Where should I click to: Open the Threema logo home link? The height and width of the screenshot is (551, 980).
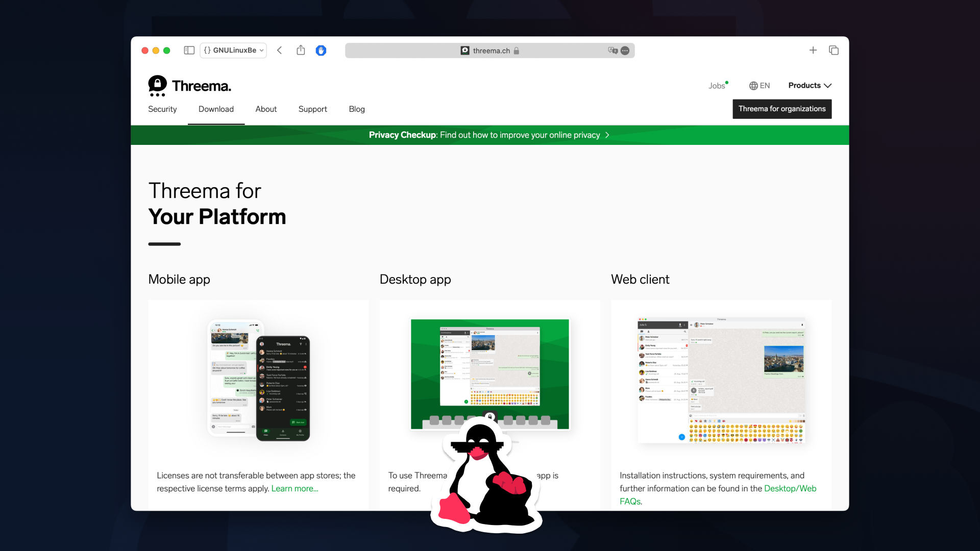click(x=189, y=86)
